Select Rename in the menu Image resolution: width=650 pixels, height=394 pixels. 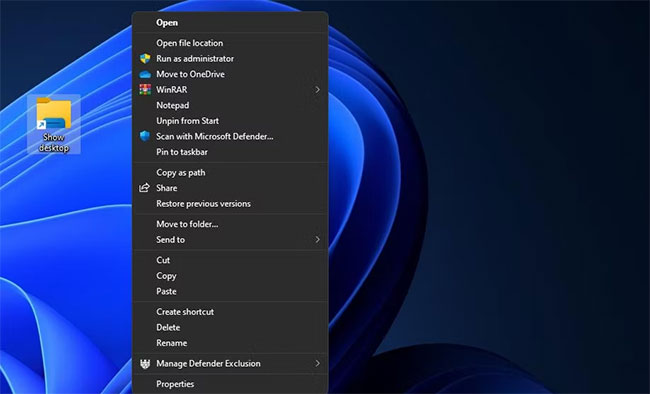click(230, 343)
